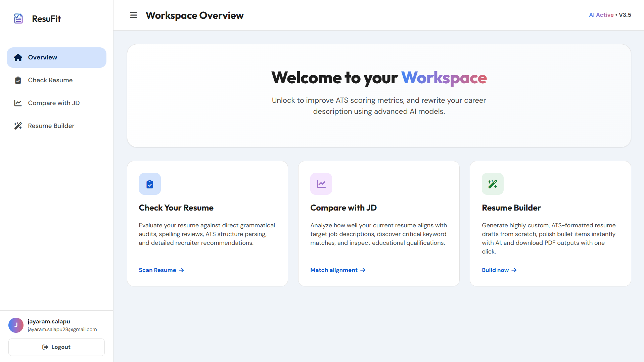
Task: Click the ResuFit brand name
Action: pos(46,19)
